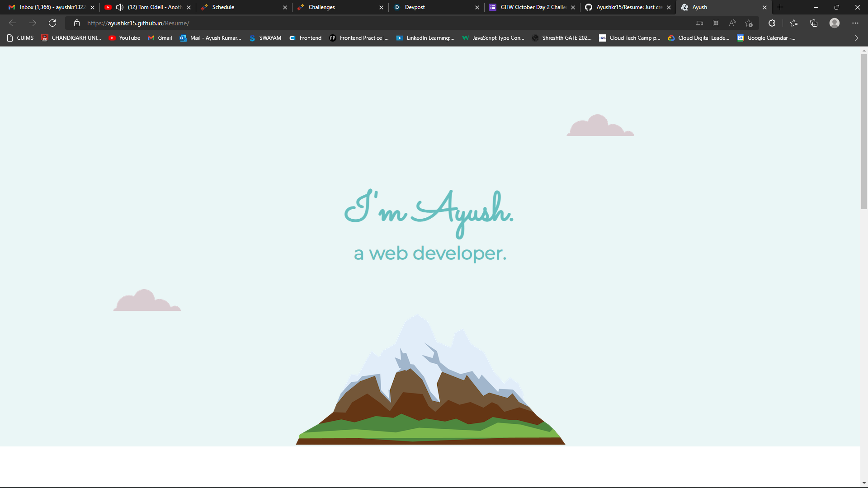
Task: View site information lock icon
Action: (77, 23)
